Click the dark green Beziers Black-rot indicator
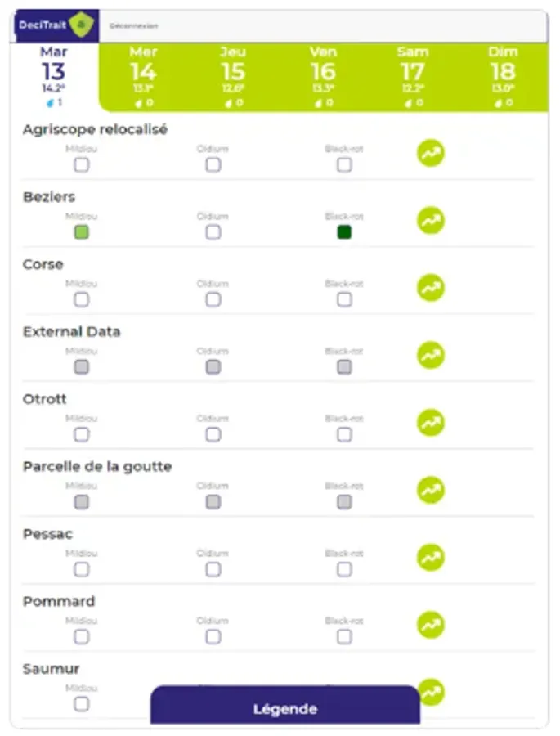Screen dimensions: 560x736 [344, 232]
